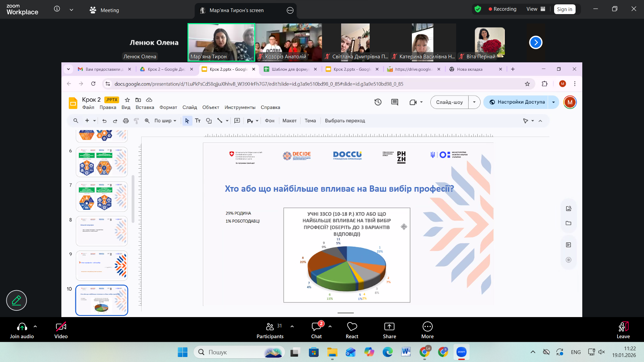Screen dimensions: 644x362
Task: Open the Вставка menu
Action: click(145, 107)
